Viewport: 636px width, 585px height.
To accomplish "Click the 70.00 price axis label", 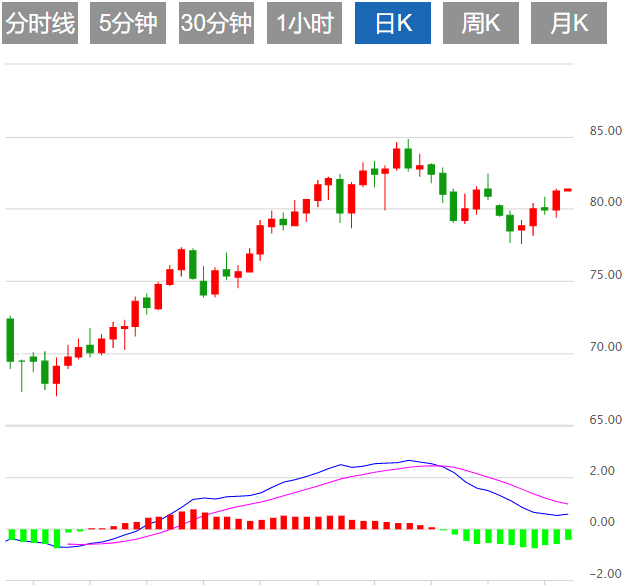I will (x=606, y=347).
